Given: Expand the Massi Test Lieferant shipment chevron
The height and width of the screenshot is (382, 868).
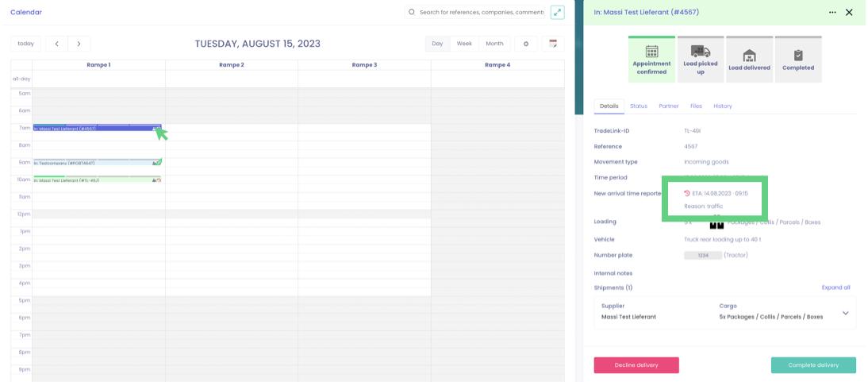Looking at the screenshot, I should (x=845, y=313).
